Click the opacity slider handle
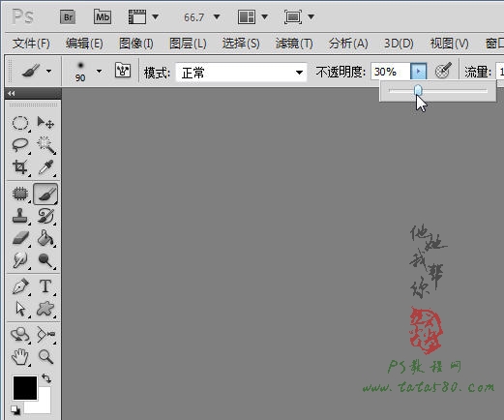 click(x=418, y=91)
